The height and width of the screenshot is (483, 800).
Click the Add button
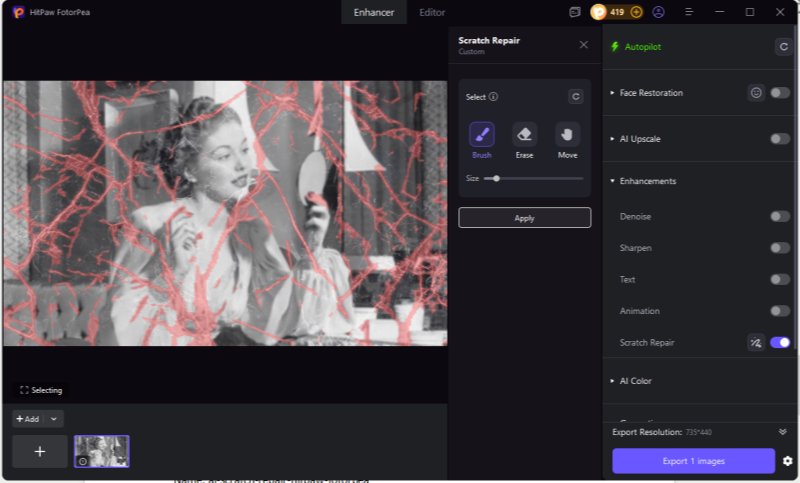[28, 419]
